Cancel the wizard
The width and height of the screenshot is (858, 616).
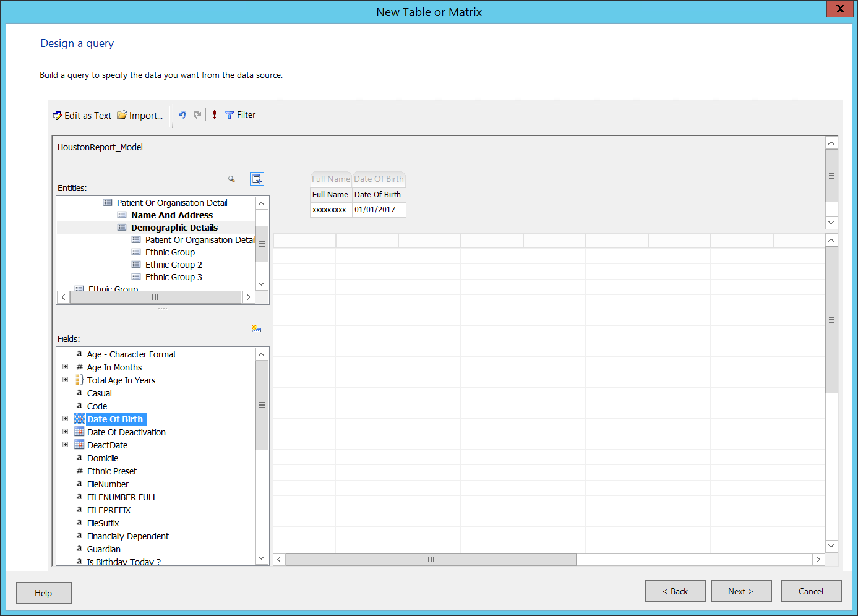coord(812,591)
